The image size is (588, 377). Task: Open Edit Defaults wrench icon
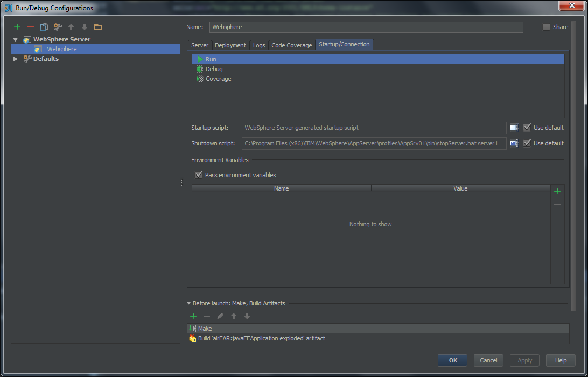coord(58,27)
